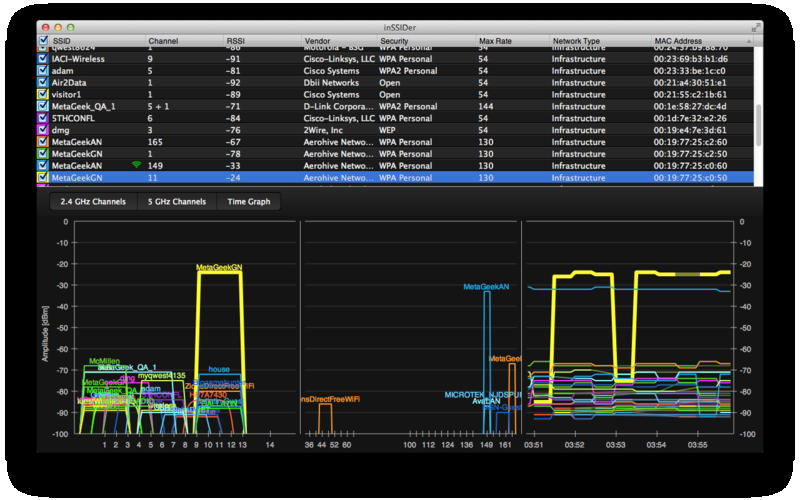800x500 pixels.
Task: Click the house network label in graph
Action: pyautogui.click(x=219, y=369)
